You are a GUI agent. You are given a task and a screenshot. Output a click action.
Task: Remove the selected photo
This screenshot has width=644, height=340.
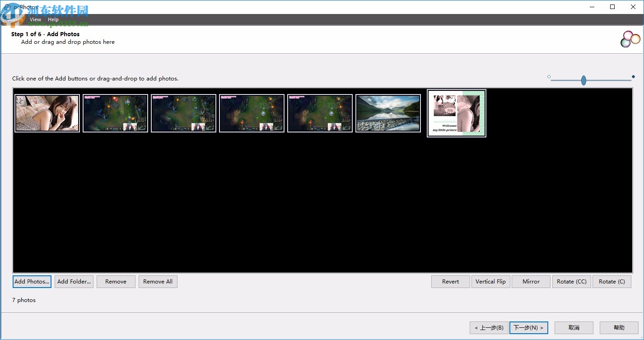click(116, 281)
